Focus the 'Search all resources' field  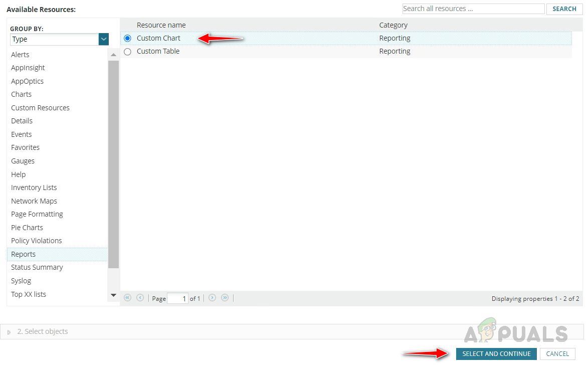tap(473, 9)
